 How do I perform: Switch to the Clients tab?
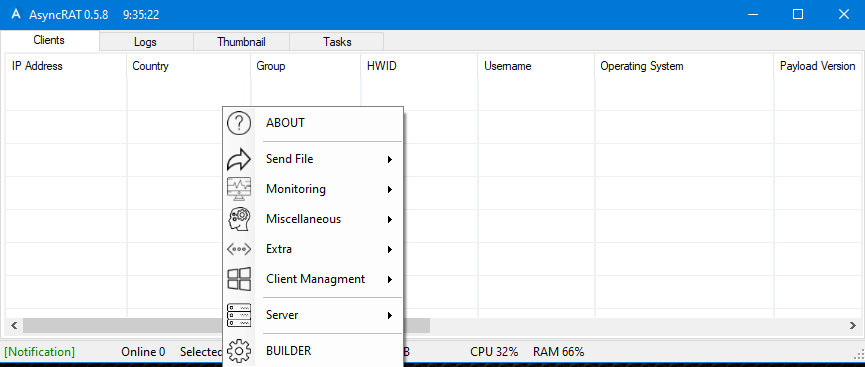pos(49,40)
